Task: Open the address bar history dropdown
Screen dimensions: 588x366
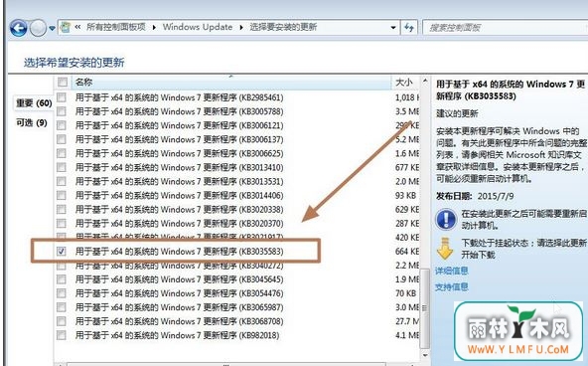Action: click(393, 28)
